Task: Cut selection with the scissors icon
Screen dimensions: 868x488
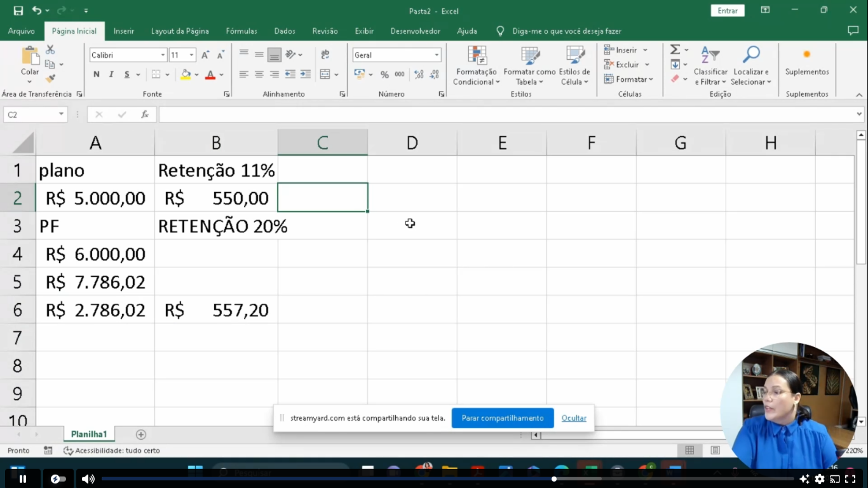Action: (x=50, y=50)
